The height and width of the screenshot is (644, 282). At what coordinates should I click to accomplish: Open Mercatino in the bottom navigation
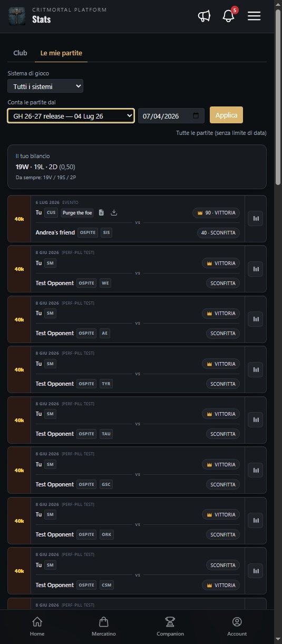(x=103, y=627)
